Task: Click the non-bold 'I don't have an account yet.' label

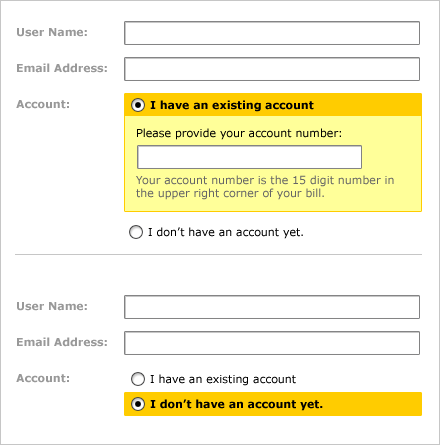Action: 226,232
